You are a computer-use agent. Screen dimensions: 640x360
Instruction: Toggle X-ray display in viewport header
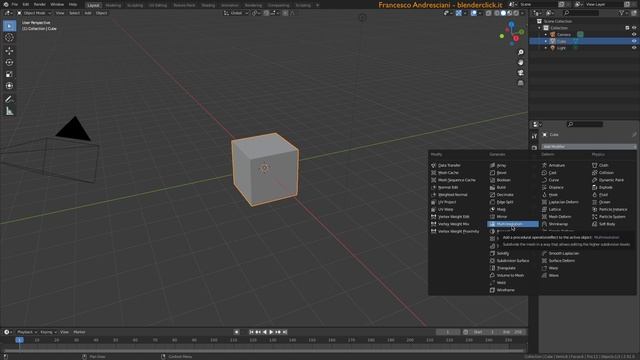point(489,13)
